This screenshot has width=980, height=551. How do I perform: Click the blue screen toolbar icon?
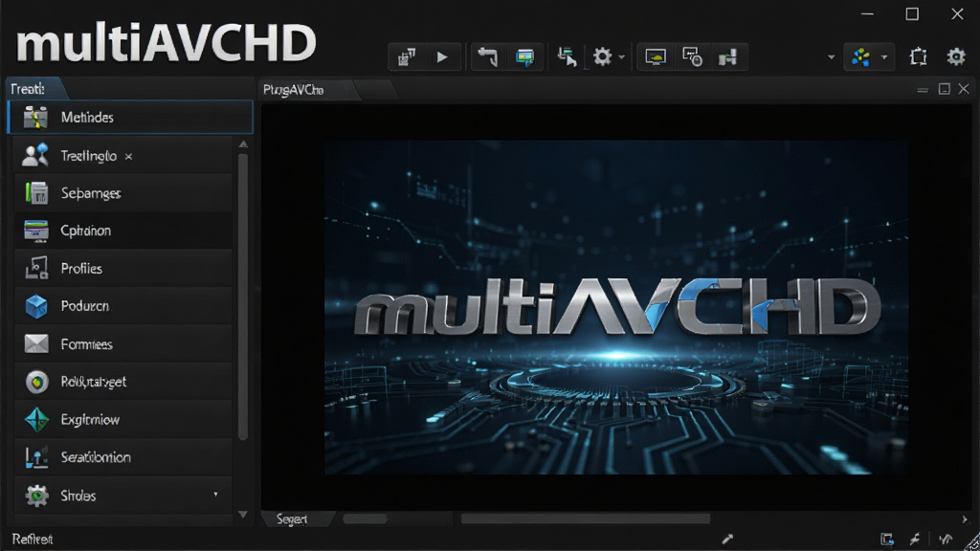tap(525, 57)
